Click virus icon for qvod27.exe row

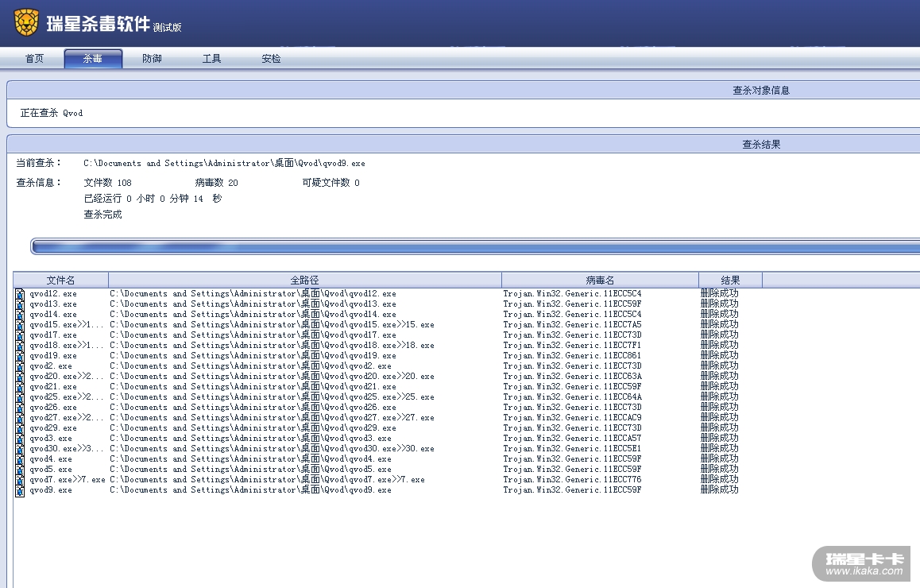click(x=20, y=418)
